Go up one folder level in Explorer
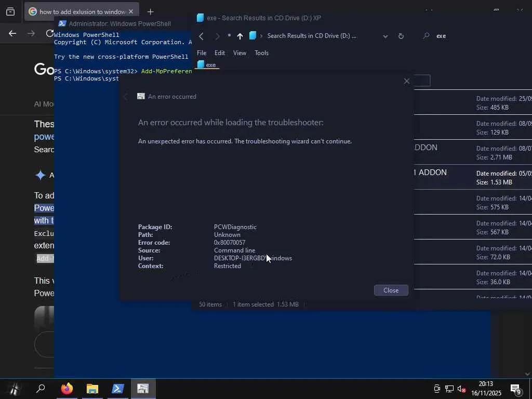 coord(240,36)
